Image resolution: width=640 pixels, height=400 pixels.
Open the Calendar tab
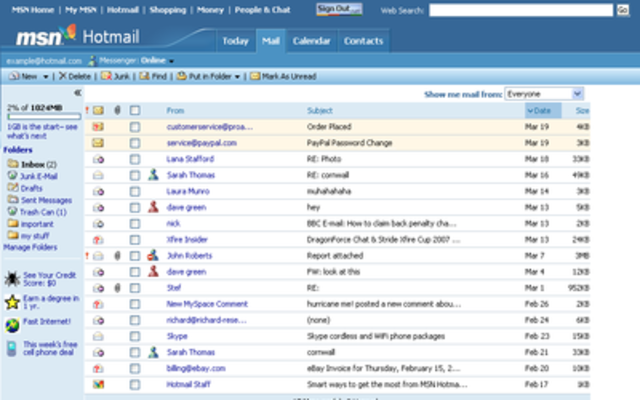click(311, 41)
